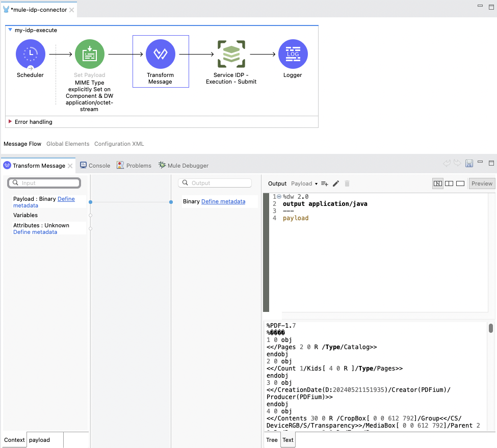Click the pencil edit target icon
The height and width of the screenshot is (448, 497).
click(x=336, y=183)
